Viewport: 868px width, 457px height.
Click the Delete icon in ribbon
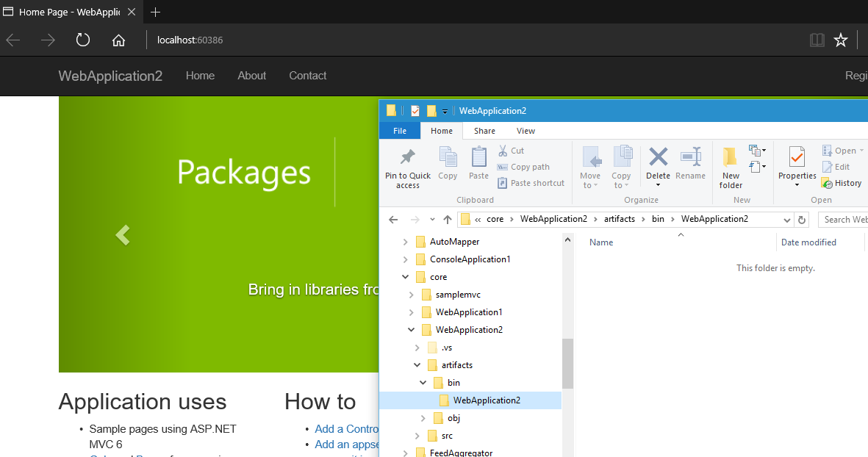click(x=658, y=157)
